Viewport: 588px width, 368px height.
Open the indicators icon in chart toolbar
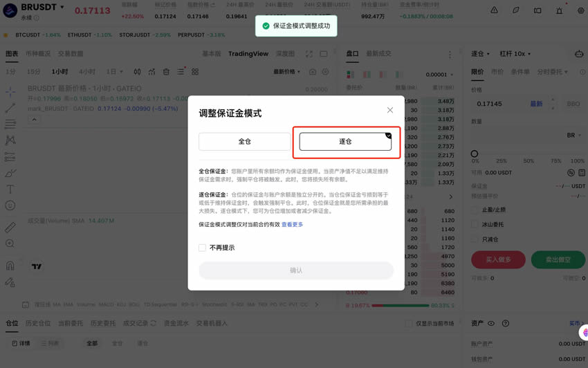click(x=151, y=72)
